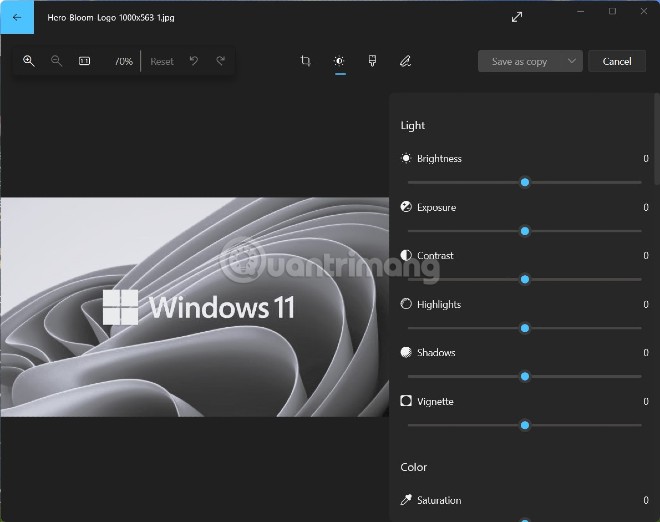Viewport: 660px width, 522px height.
Task: Maximize the Photos window
Action: (612, 11)
